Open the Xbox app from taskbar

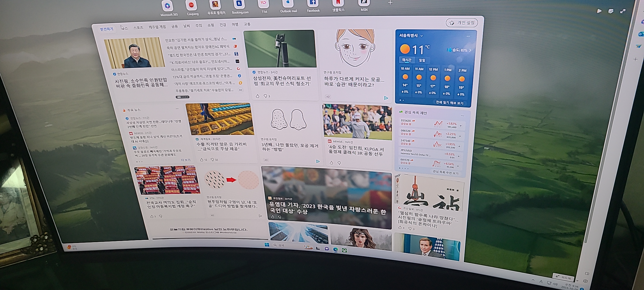tap(344, 250)
